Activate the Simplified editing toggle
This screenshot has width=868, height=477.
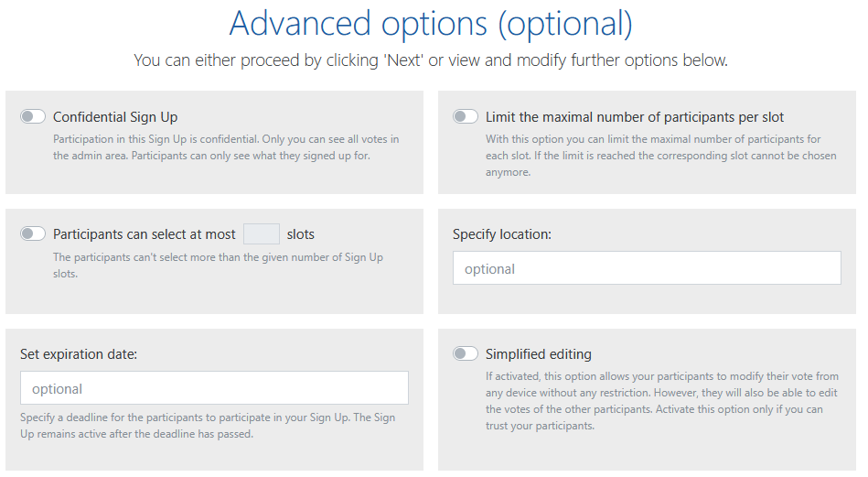point(466,353)
